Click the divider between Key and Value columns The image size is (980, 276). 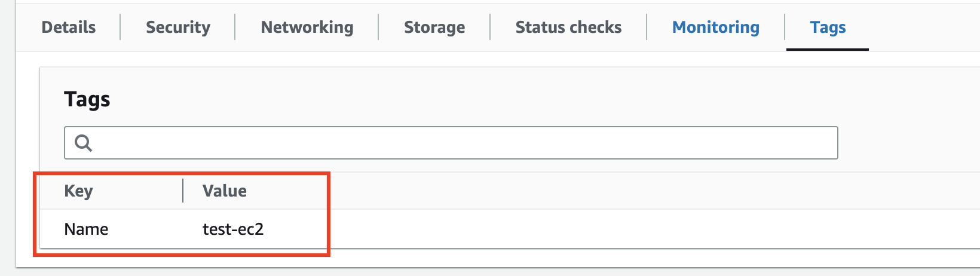pyautogui.click(x=183, y=191)
